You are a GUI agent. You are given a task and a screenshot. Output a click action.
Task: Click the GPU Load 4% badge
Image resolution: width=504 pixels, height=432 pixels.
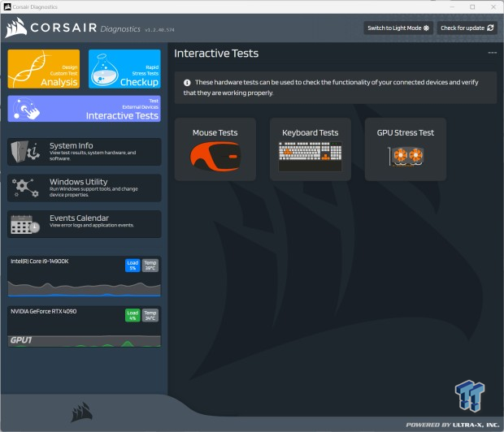click(133, 315)
